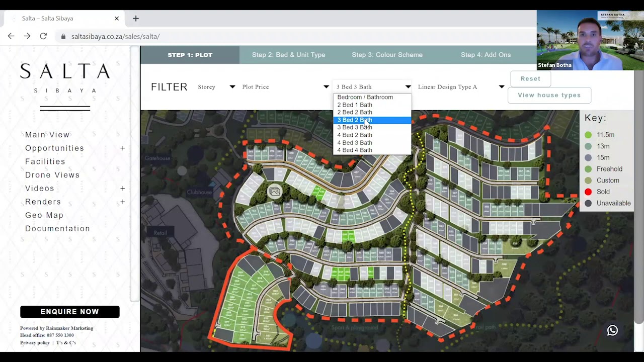Choose the 4 Bed 2 Bath option

coord(372,135)
